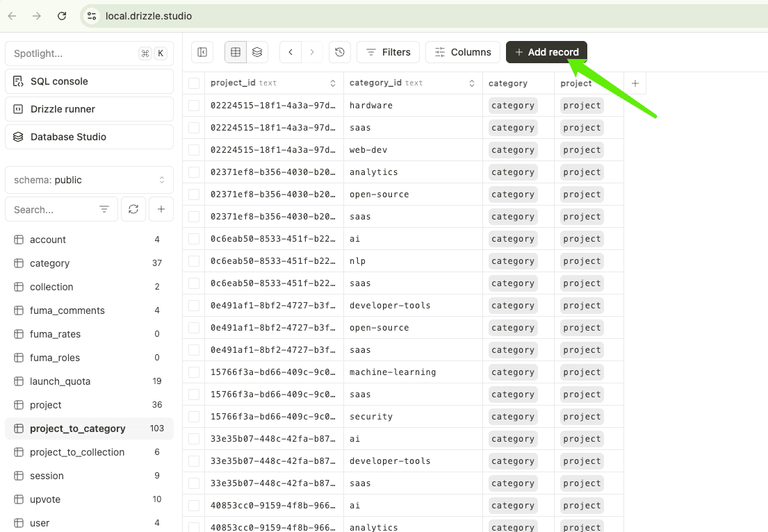Check the row with nlp category
This screenshot has width=768, height=532.
click(194, 261)
